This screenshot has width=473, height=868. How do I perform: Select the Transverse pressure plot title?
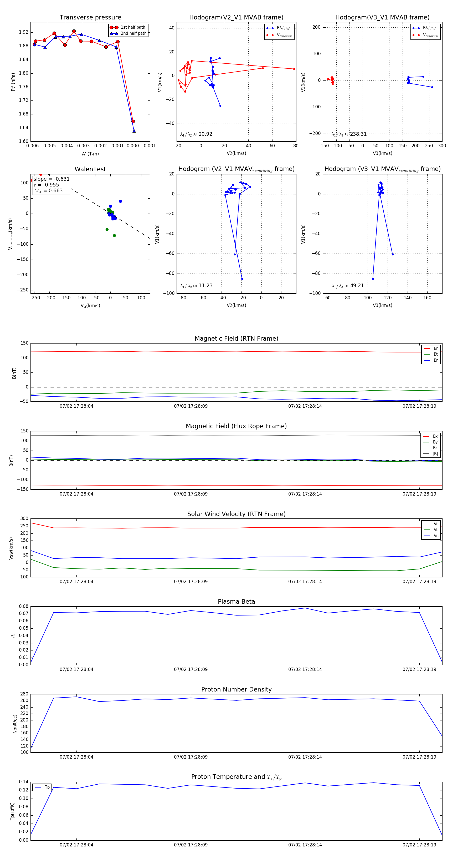tap(90, 18)
